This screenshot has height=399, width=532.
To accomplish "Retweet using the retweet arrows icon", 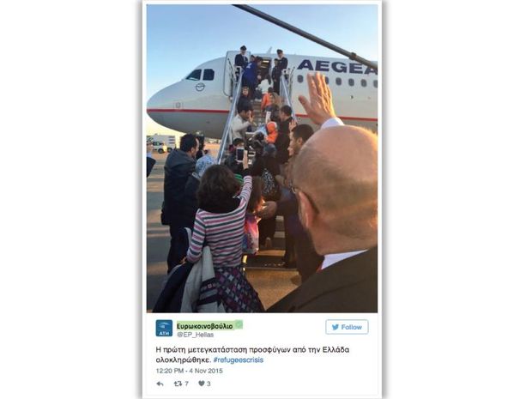I will [x=178, y=384].
